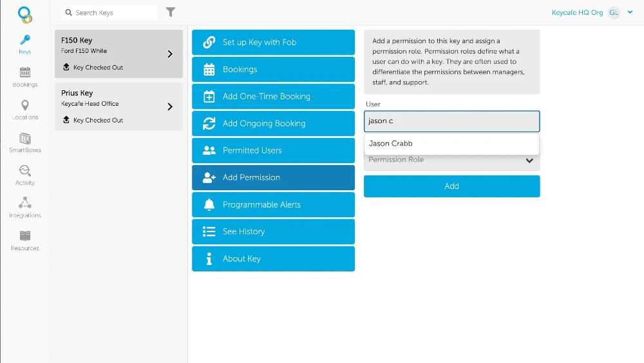The image size is (644, 363).
Task: Focus the Search Keys field
Action: [109, 13]
